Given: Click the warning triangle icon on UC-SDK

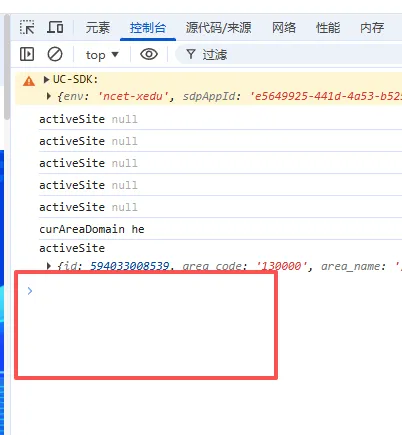Looking at the screenshot, I should pyautogui.click(x=29, y=81).
